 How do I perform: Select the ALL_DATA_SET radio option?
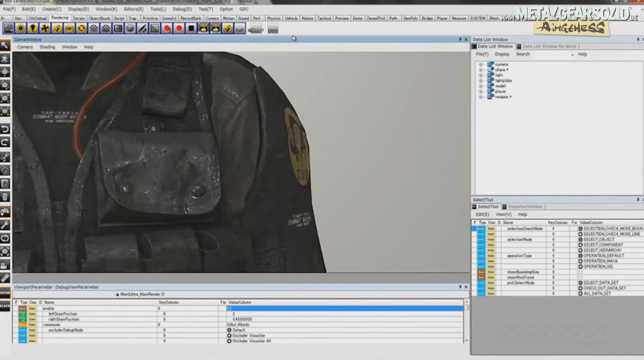(x=581, y=293)
